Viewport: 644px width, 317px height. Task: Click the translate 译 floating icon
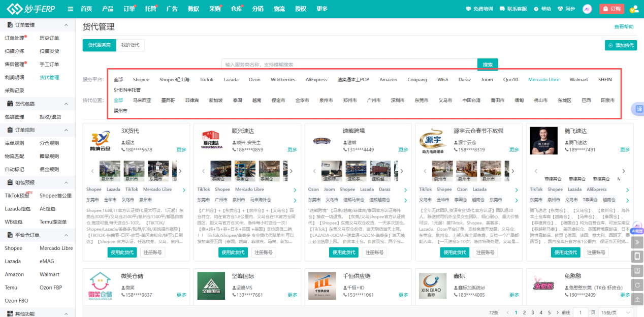click(x=638, y=109)
